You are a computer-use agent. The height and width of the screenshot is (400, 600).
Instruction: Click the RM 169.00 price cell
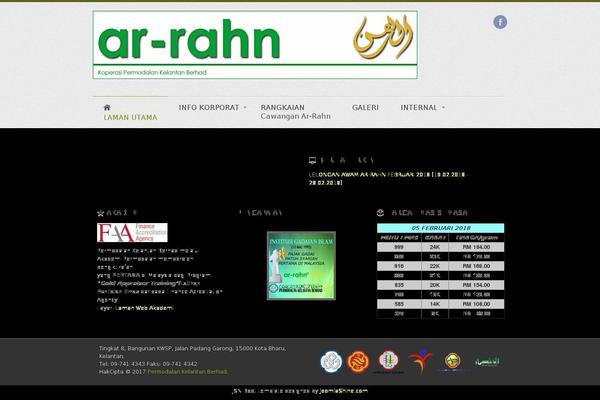pos(476,266)
